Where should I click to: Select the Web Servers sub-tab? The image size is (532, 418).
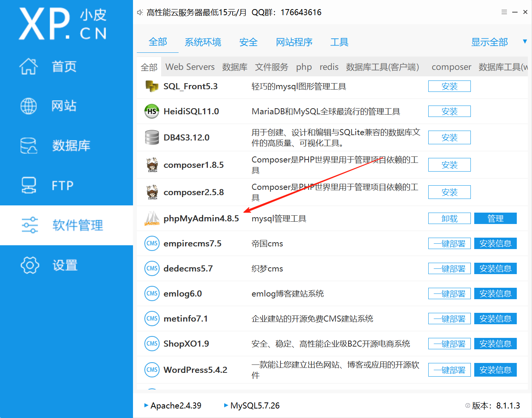(190, 67)
